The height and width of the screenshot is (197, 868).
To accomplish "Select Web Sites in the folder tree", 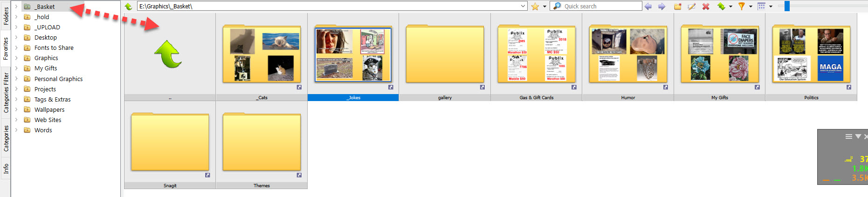I will click(x=48, y=120).
